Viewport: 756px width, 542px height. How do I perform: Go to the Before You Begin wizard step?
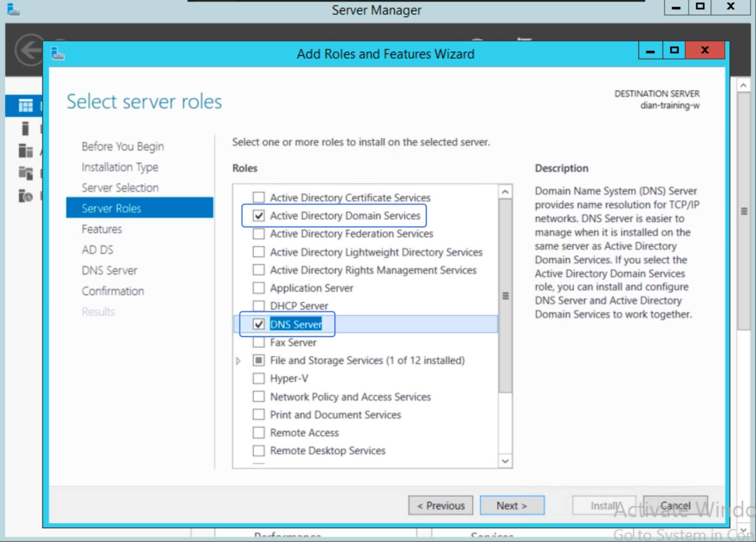coord(122,146)
